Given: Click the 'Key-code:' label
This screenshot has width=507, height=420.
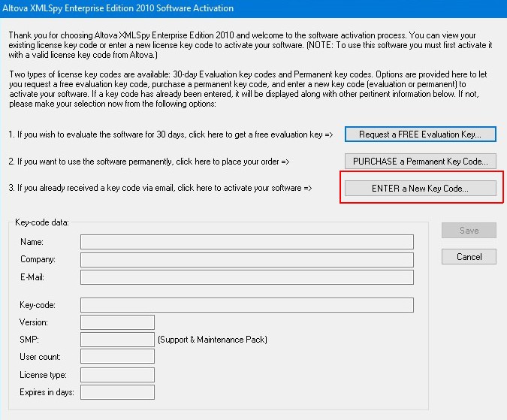Looking at the screenshot, I should (38, 305).
